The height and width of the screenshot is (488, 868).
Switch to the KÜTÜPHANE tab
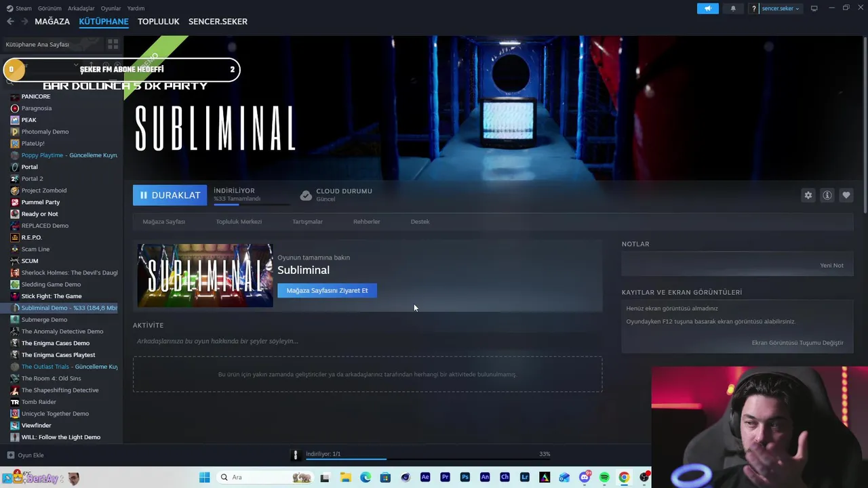[104, 22]
